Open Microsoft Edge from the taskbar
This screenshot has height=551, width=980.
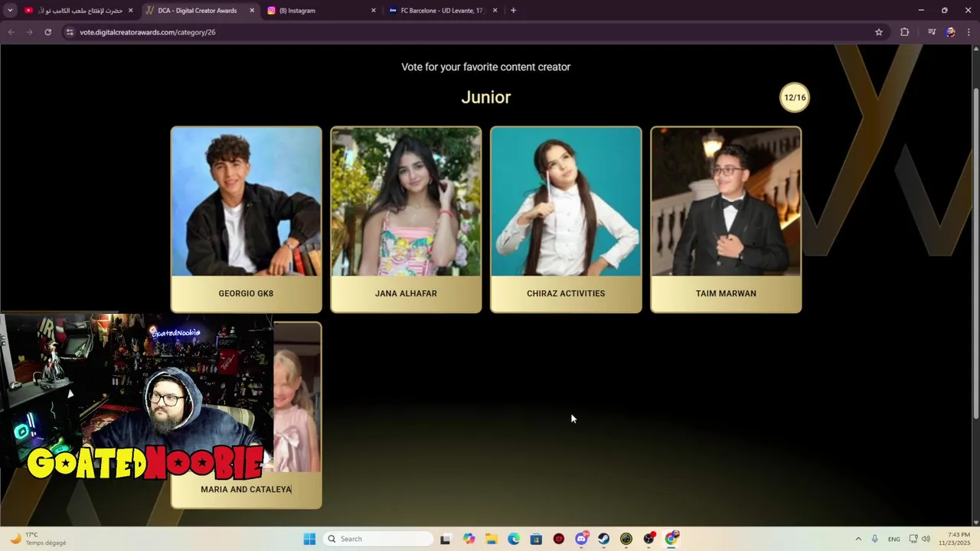tap(514, 539)
